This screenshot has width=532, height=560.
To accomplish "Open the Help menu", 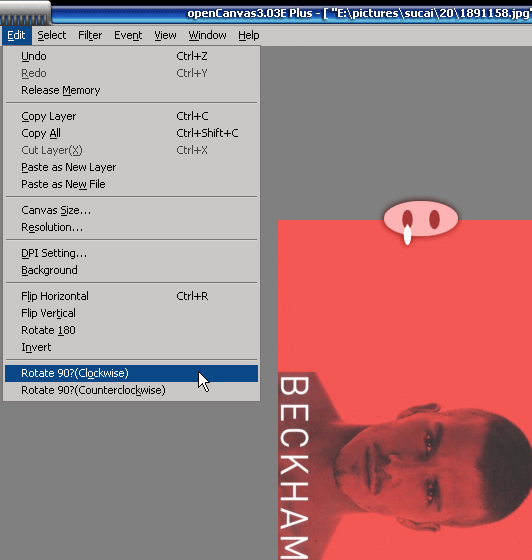I will click(x=249, y=35).
